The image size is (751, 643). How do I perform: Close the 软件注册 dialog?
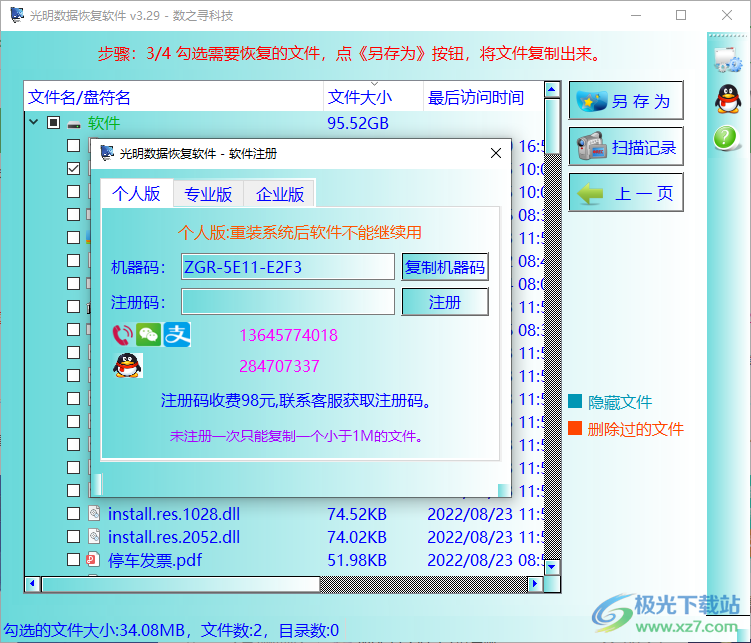point(496,153)
